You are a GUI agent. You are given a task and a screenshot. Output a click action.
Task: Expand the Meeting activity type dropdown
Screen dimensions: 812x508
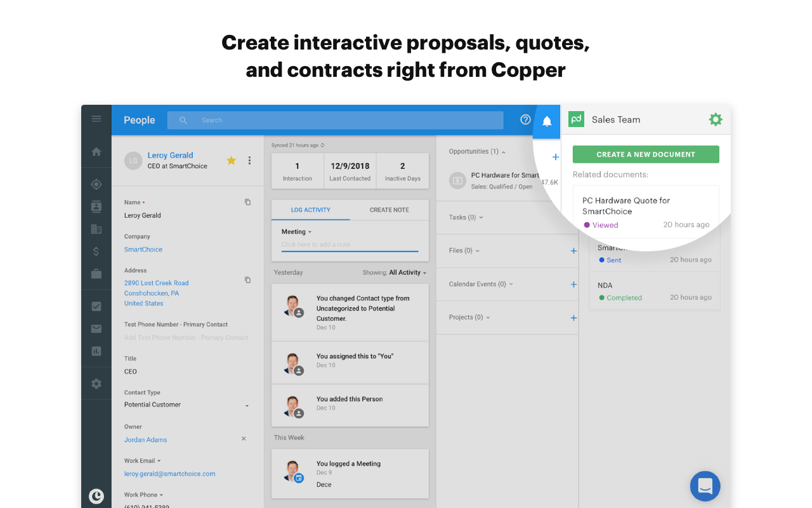296,232
